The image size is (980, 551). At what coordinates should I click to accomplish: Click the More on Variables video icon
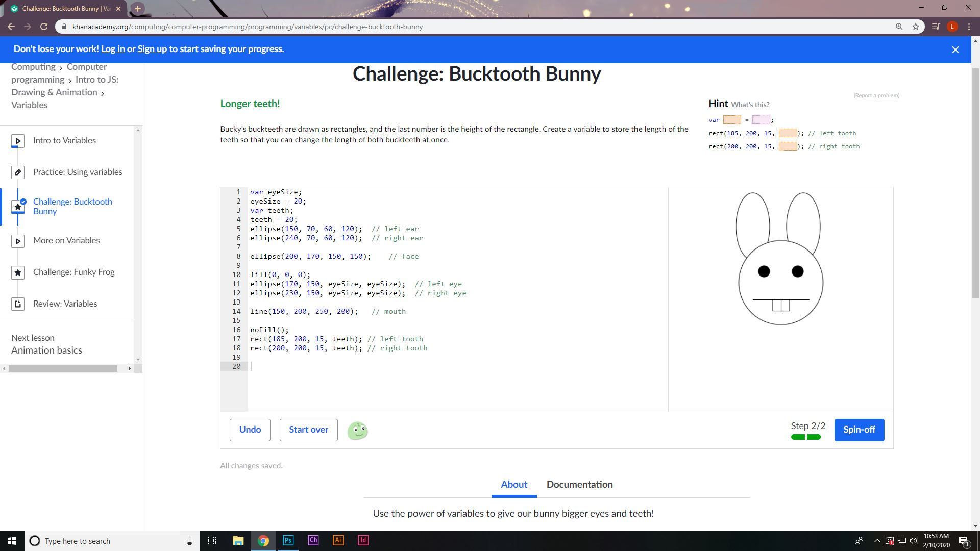[18, 241]
